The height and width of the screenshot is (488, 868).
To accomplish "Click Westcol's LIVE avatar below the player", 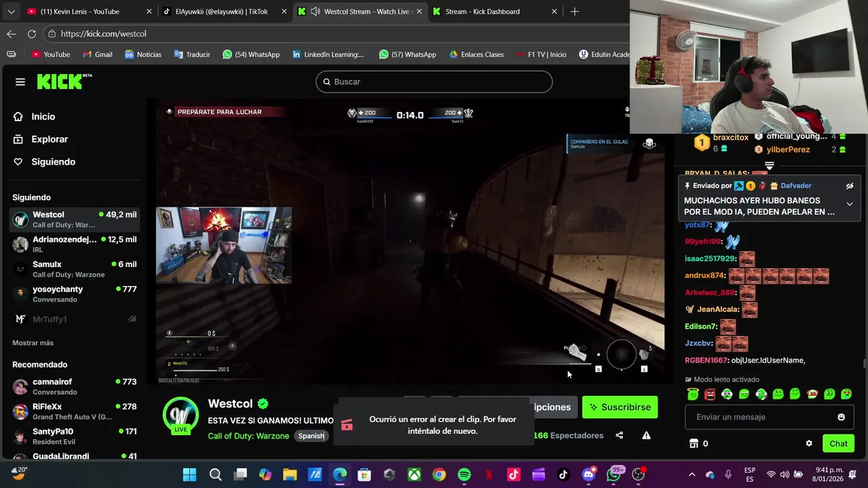I will [181, 415].
